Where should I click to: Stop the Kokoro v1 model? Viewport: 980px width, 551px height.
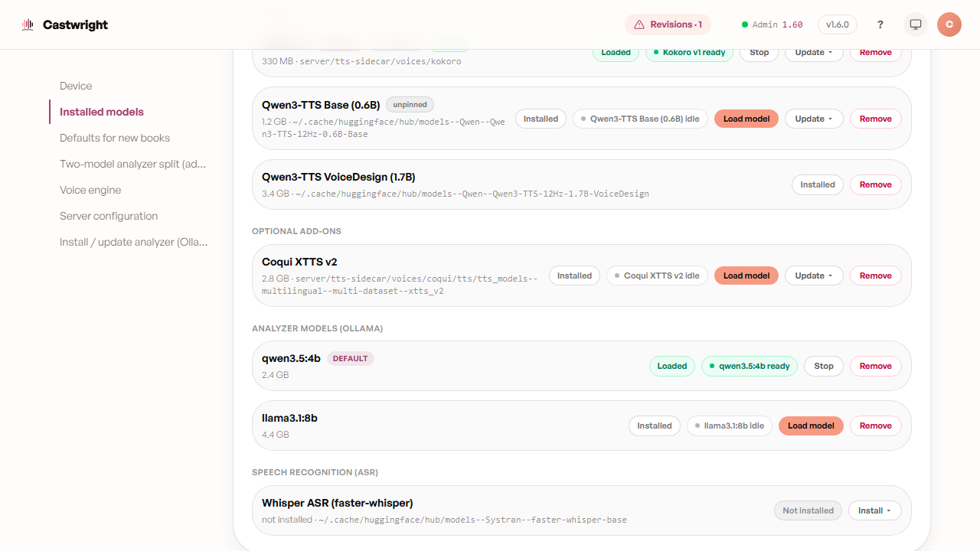click(x=759, y=53)
